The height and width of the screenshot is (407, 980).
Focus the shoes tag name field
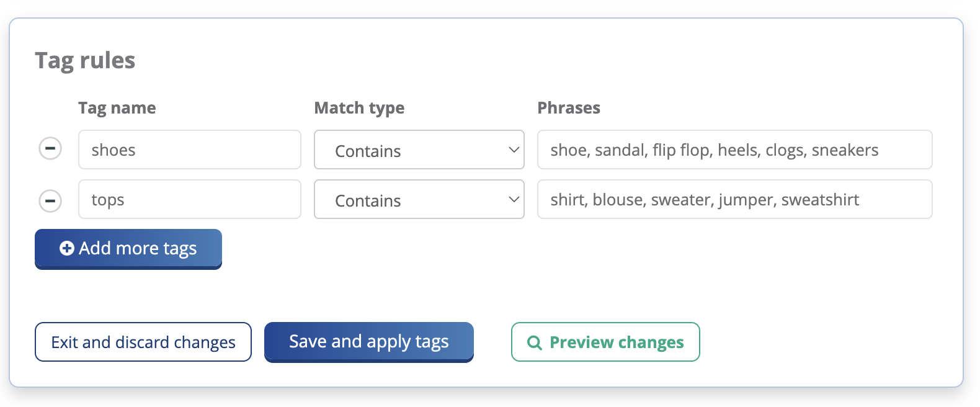coord(189,150)
